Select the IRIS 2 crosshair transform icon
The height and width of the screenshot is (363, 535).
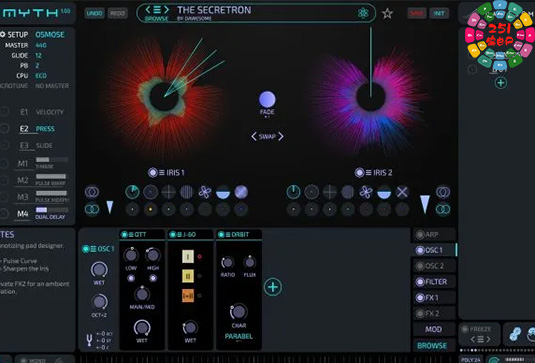(x=330, y=192)
